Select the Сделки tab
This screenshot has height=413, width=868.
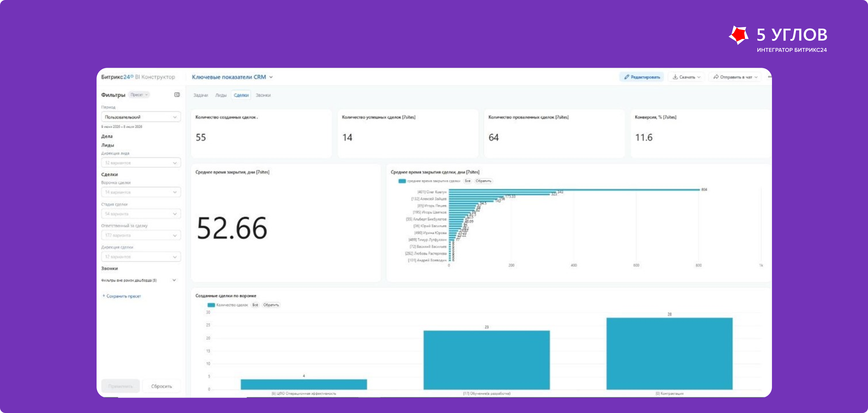point(241,96)
